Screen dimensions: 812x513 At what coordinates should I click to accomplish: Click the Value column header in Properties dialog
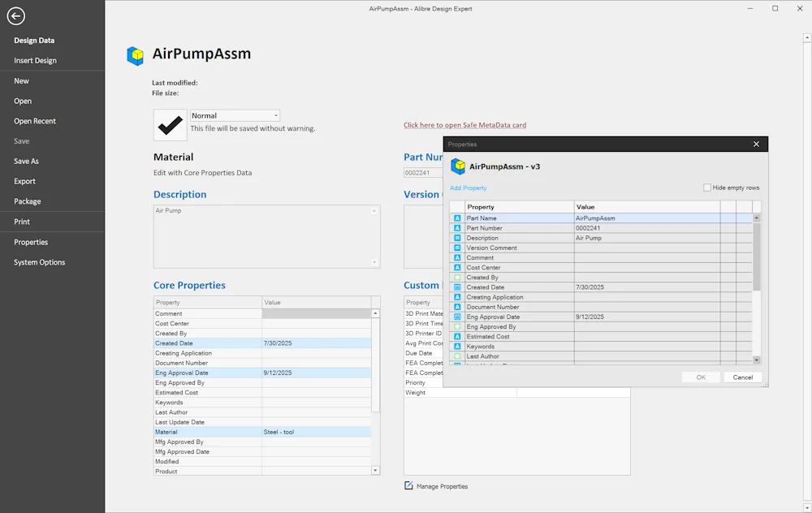pos(647,206)
